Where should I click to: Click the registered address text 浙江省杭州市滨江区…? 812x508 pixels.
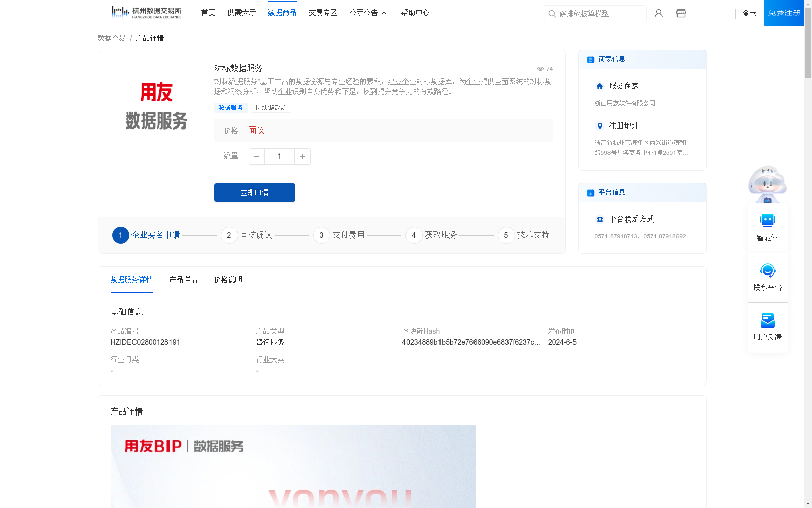[641, 148]
